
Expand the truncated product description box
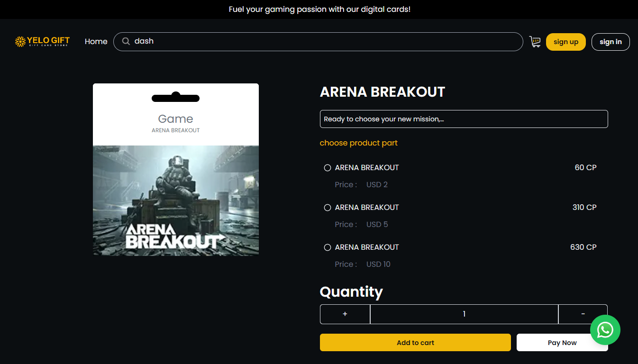click(464, 119)
